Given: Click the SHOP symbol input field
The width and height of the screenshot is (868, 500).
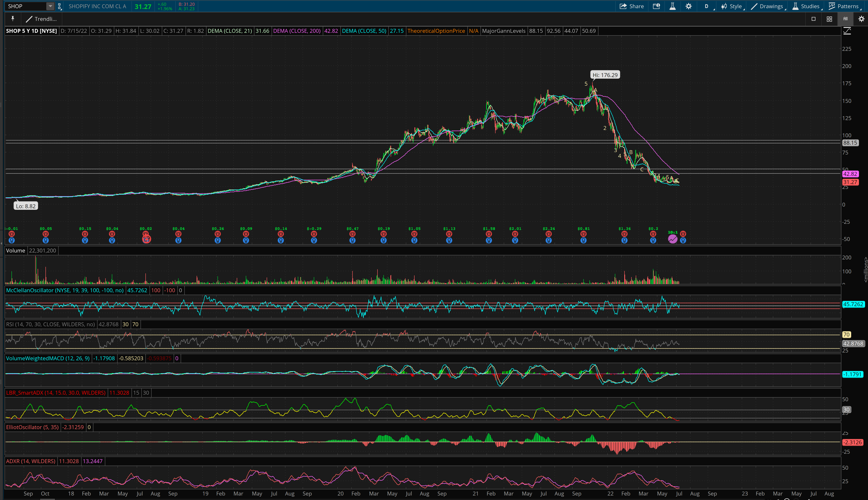Looking at the screenshot, I should pyautogui.click(x=26, y=6).
